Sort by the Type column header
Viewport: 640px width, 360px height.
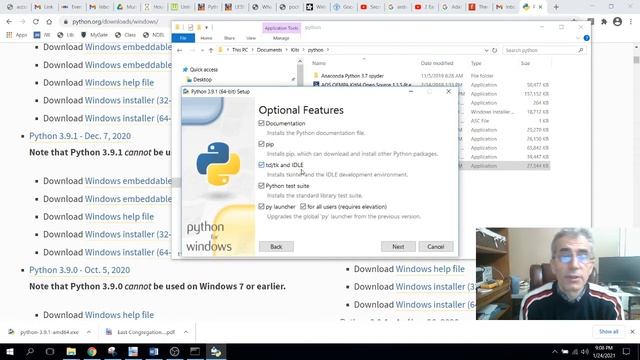click(x=476, y=63)
